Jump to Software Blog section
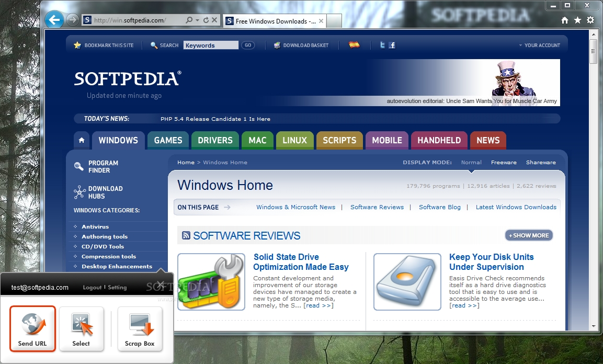Viewport: 603px width, 364px height. coord(439,207)
